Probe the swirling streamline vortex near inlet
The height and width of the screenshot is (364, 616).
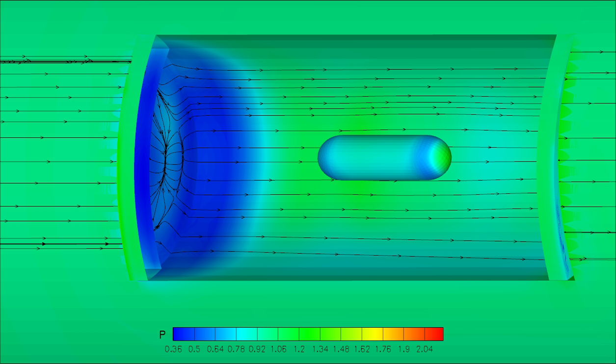167,157
